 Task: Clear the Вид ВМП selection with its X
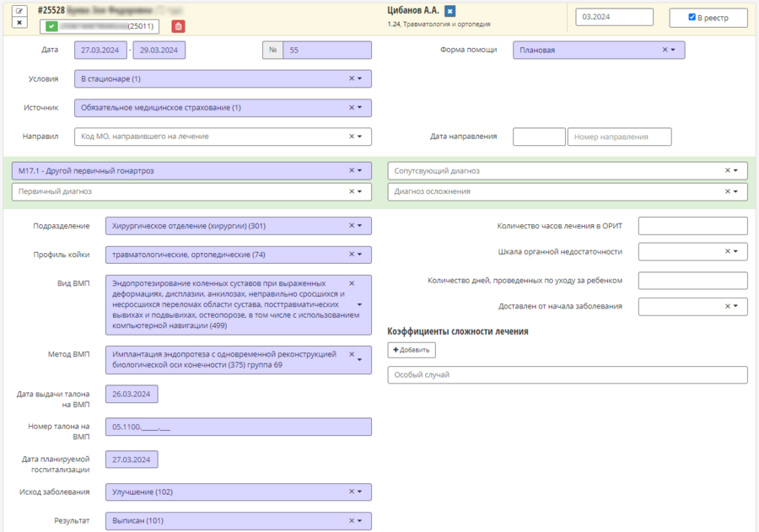coord(352,283)
